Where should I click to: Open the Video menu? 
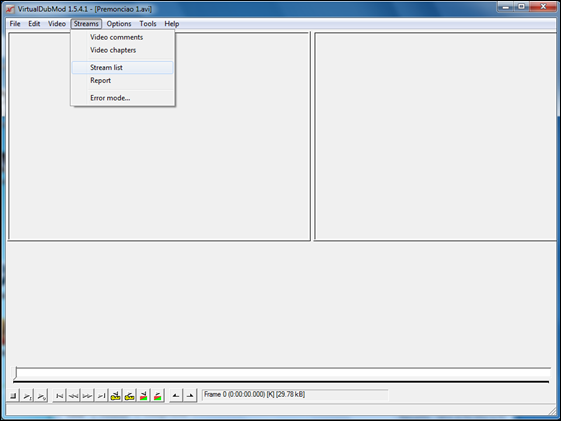pos(57,24)
